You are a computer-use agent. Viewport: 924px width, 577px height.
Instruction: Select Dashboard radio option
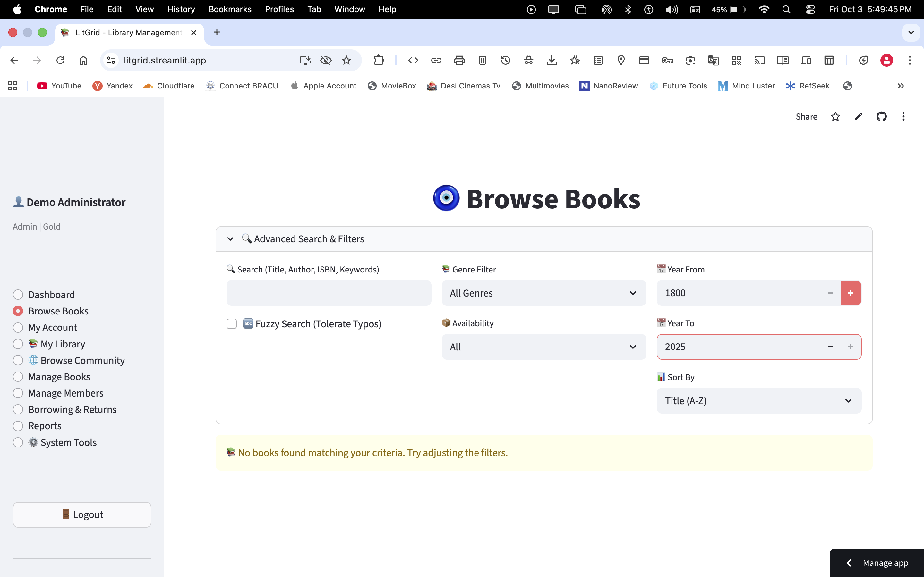point(18,295)
